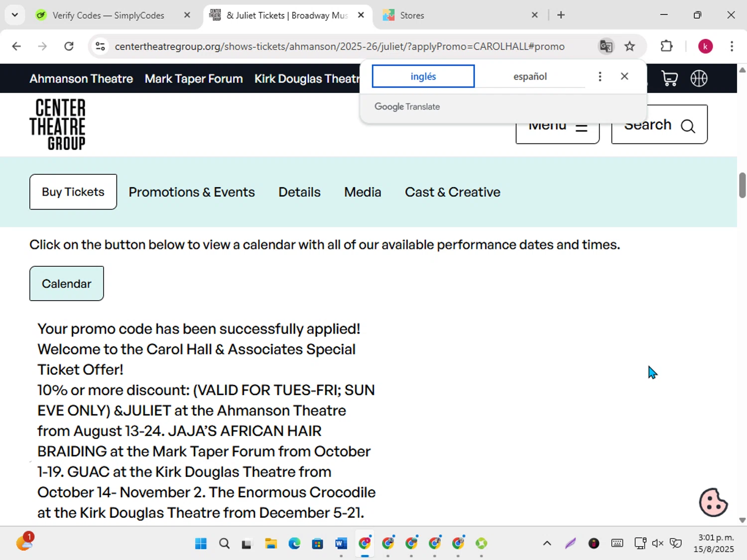Click 'Your promo code has been successfully applied!' text
This screenshot has width=747, height=560.
tap(199, 329)
